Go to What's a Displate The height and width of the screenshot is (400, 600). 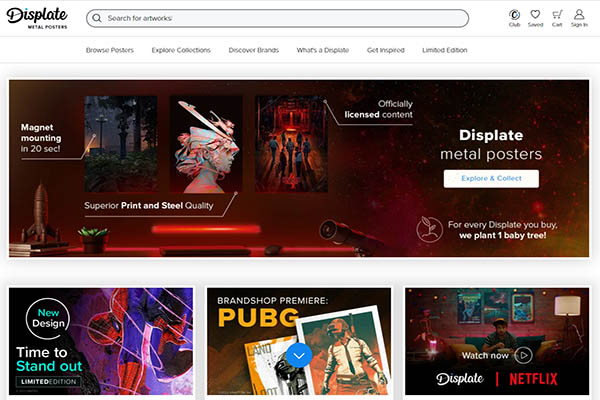323,50
